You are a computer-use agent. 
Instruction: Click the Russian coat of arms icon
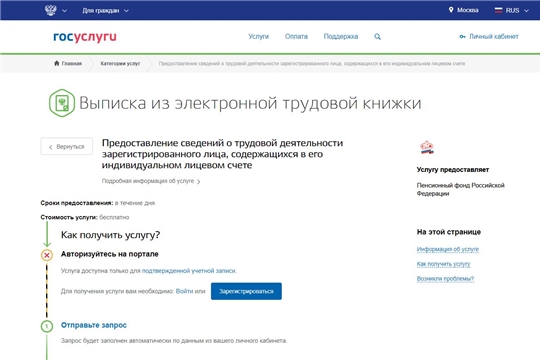tap(51, 10)
